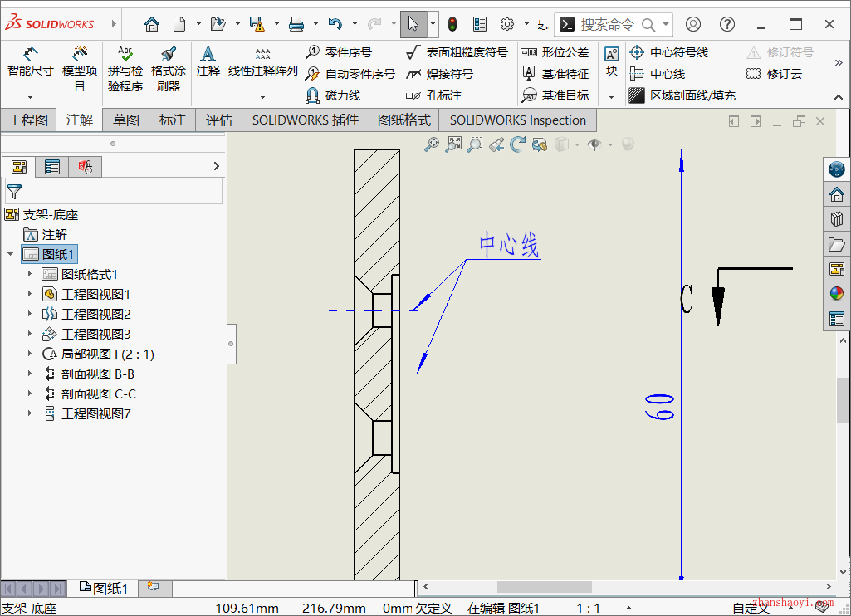Run the 自动零件序号 auto balloon tool
851x616 pixels.
349,73
